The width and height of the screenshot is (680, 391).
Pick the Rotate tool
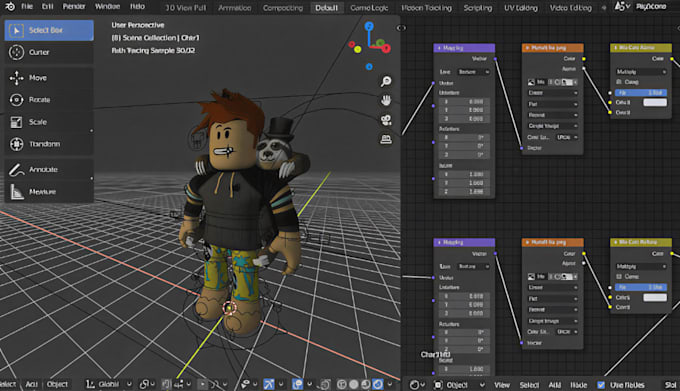(49, 100)
